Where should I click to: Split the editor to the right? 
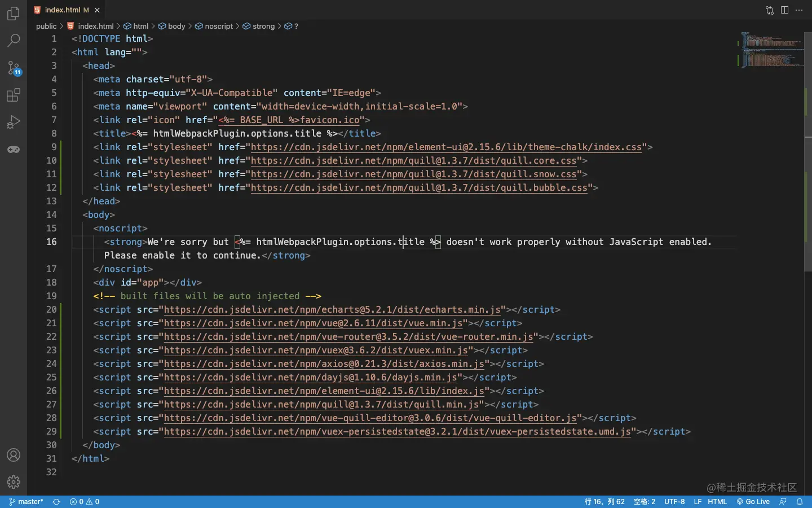tap(784, 10)
